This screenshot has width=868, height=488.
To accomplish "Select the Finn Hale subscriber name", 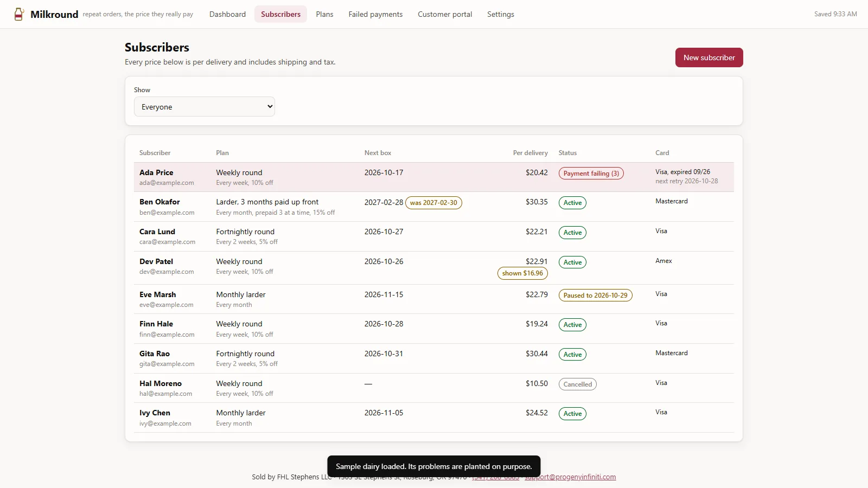I will tap(156, 324).
